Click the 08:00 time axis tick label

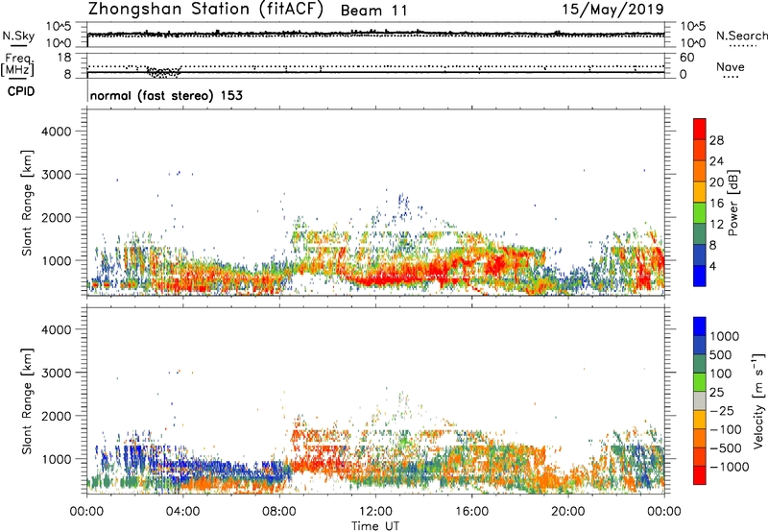coord(279,512)
